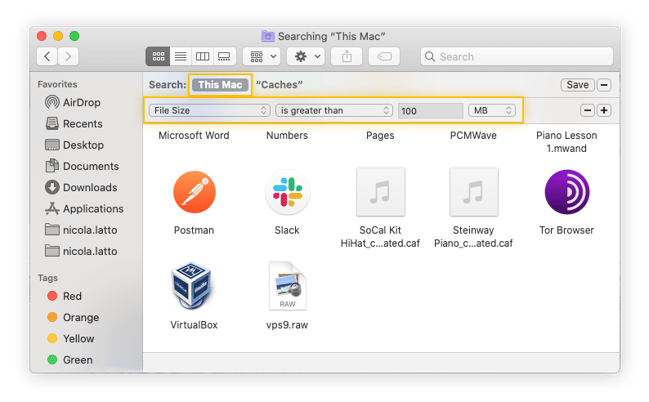Open AirDrop in the sidebar

click(x=73, y=102)
